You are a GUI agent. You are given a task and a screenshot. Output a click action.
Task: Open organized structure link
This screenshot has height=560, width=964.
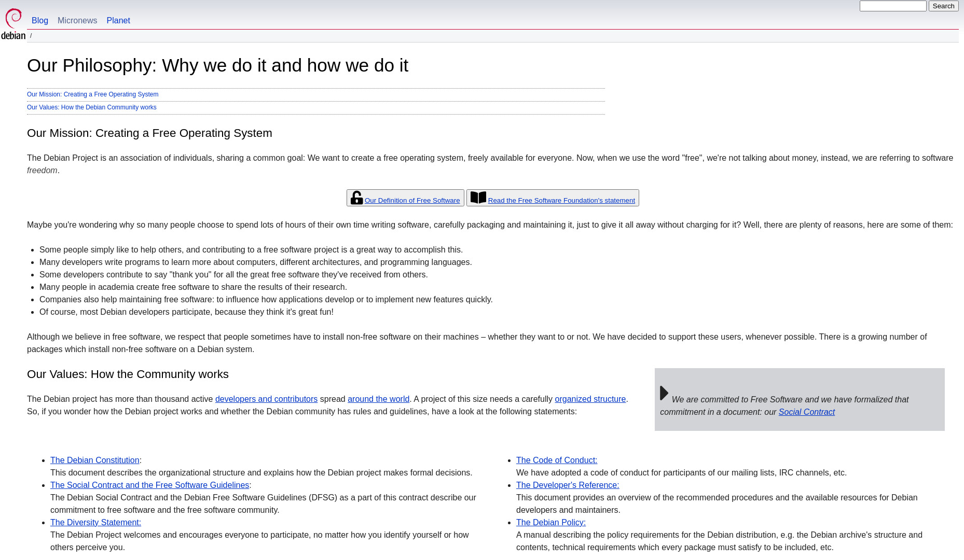tap(590, 399)
